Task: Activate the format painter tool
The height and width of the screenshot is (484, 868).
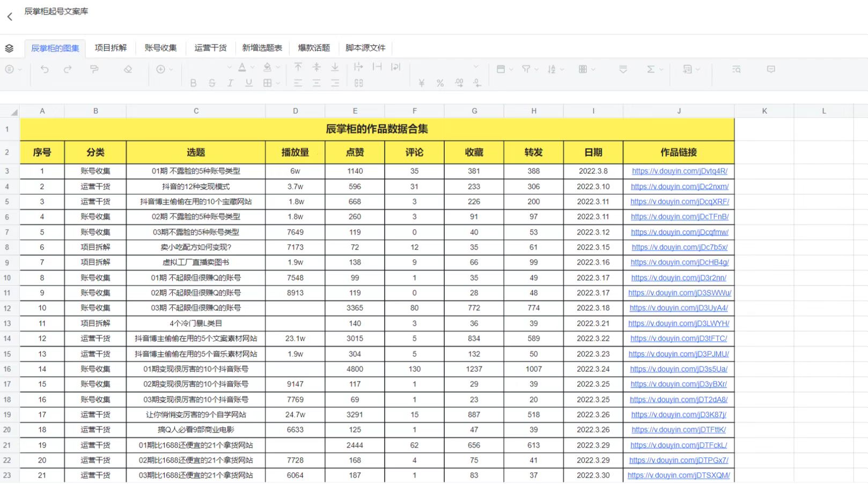Action: pos(94,69)
